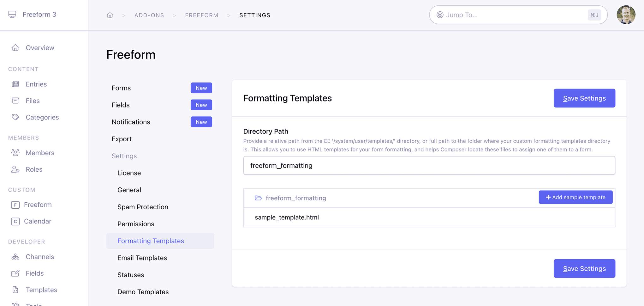The width and height of the screenshot is (644, 306).
Task: Click the Files archive icon
Action: (15, 101)
